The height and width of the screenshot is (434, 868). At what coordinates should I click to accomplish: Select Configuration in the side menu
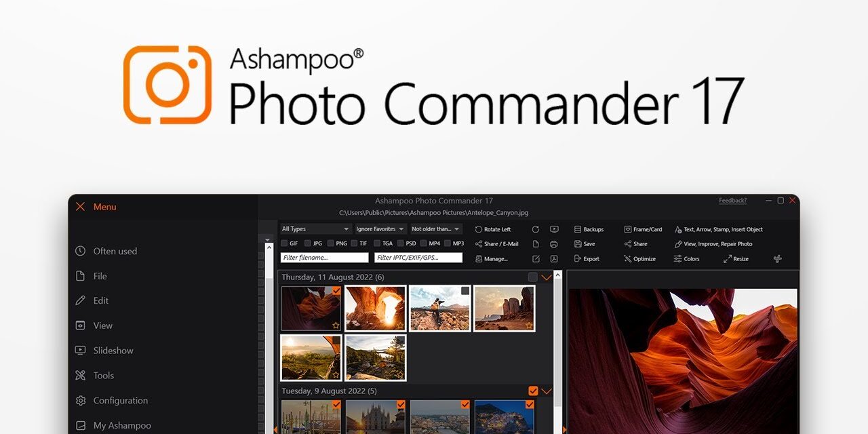[x=120, y=401]
